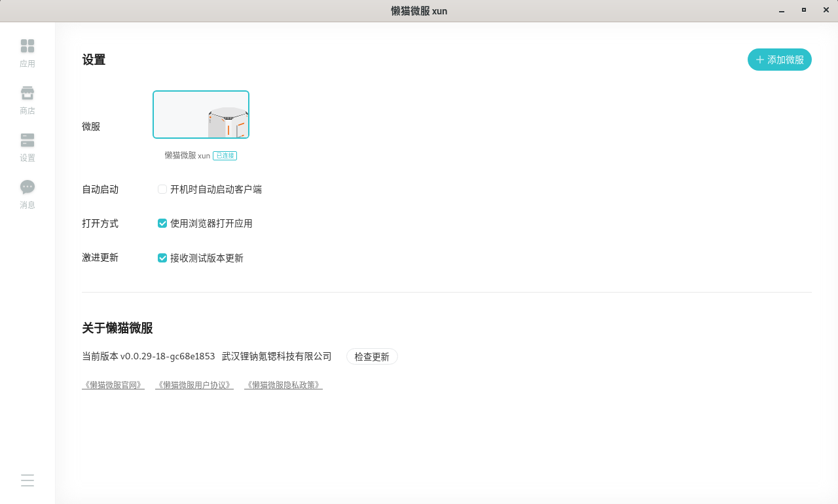Click the version text v0.0.29-18-gc68e1853
The height and width of the screenshot is (504, 838).
tap(168, 357)
